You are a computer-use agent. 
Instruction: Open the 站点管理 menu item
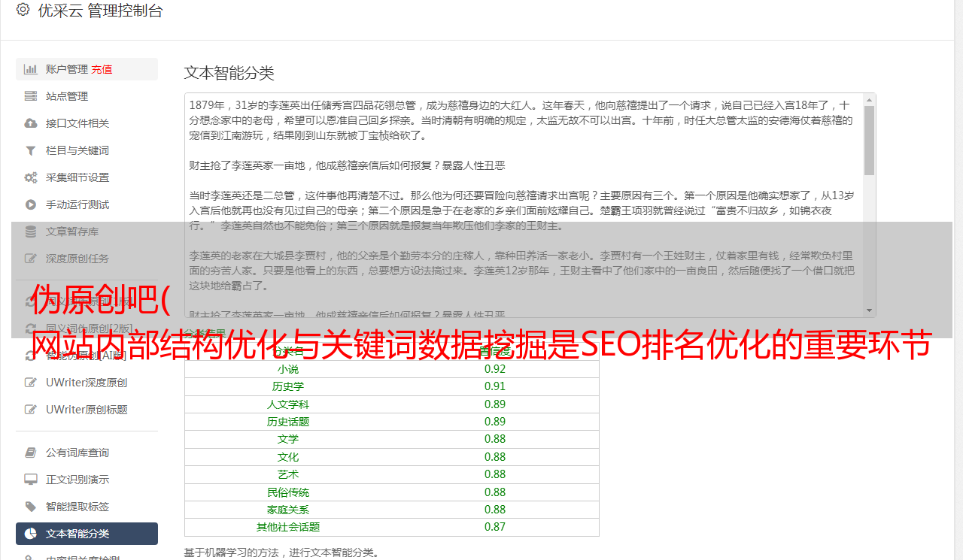tap(87, 96)
